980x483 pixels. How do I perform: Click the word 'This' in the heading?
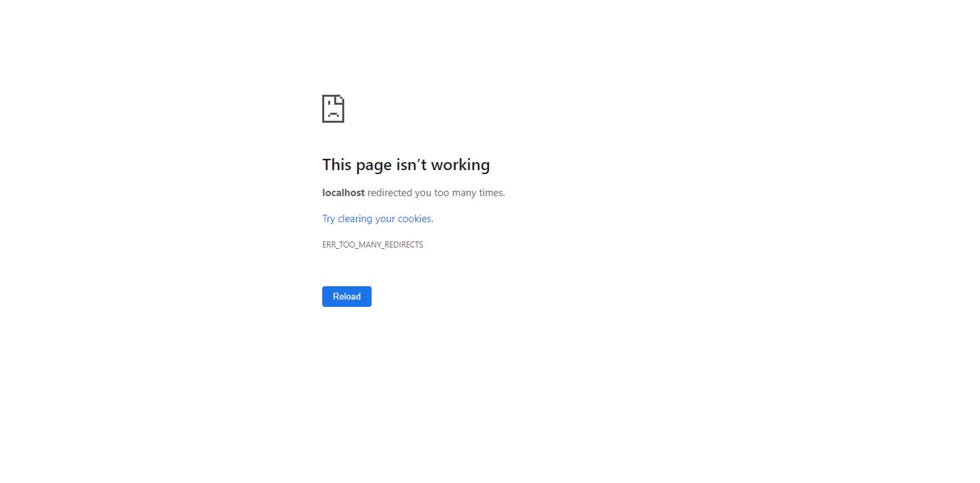(x=338, y=165)
